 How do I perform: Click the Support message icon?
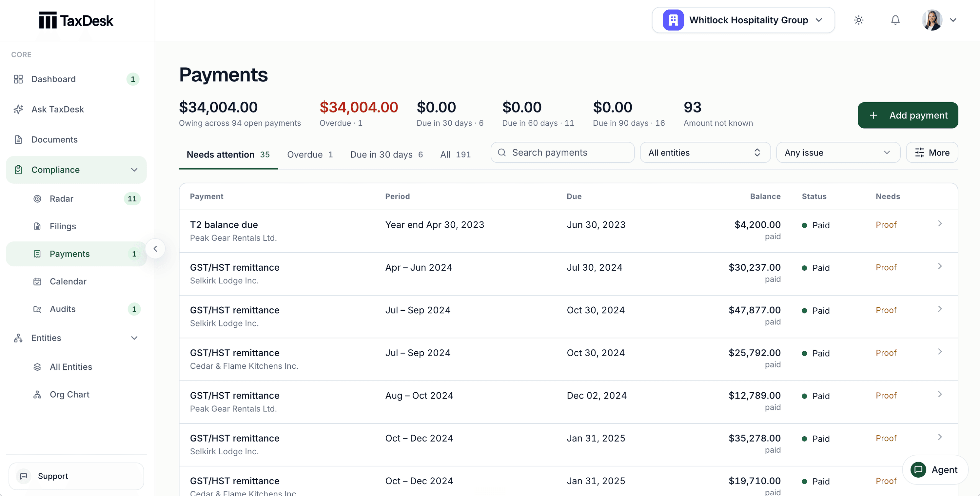coord(24,476)
